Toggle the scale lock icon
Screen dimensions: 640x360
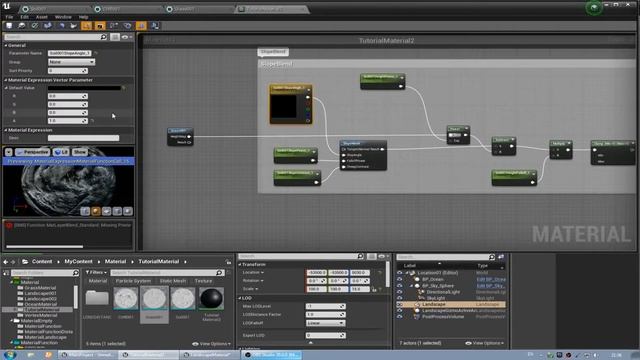(x=374, y=289)
